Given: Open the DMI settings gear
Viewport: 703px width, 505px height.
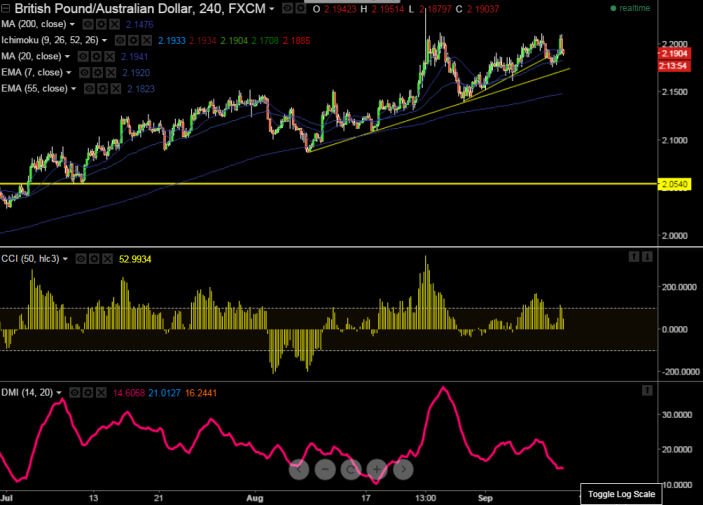Looking at the screenshot, I should pos(88,393).
